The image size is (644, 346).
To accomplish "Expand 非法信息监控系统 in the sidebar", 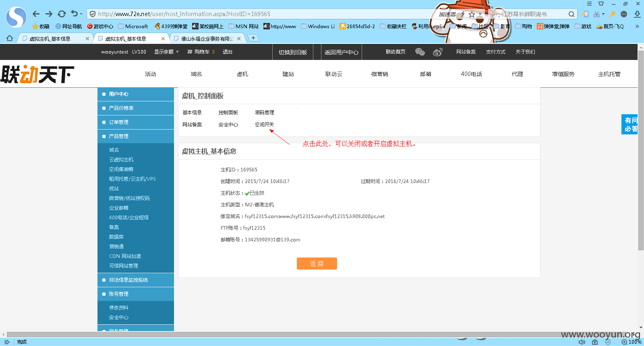I will [x=136, y=280].
